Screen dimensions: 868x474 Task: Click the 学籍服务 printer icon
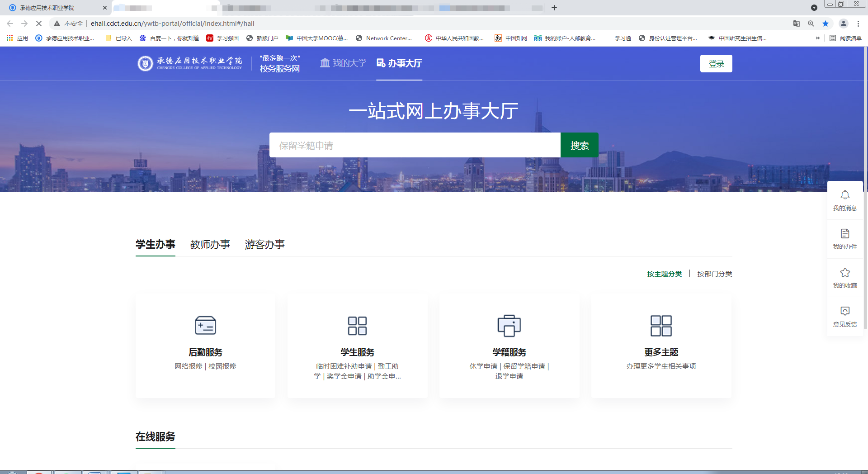click(509, 326)
